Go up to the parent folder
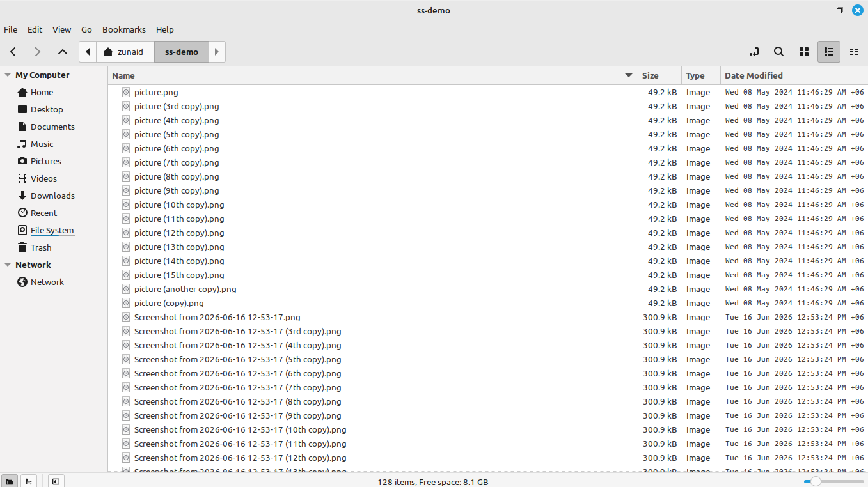 point(63,52)
